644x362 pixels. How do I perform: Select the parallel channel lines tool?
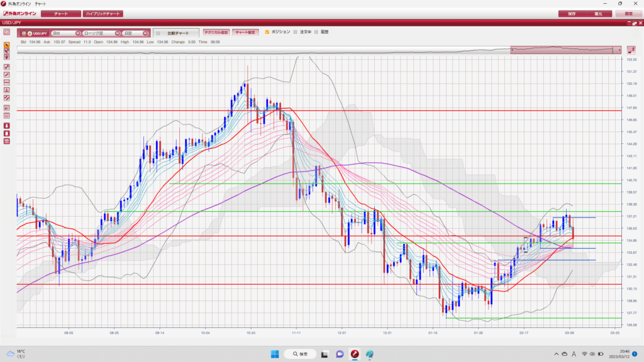coord(6,98)
